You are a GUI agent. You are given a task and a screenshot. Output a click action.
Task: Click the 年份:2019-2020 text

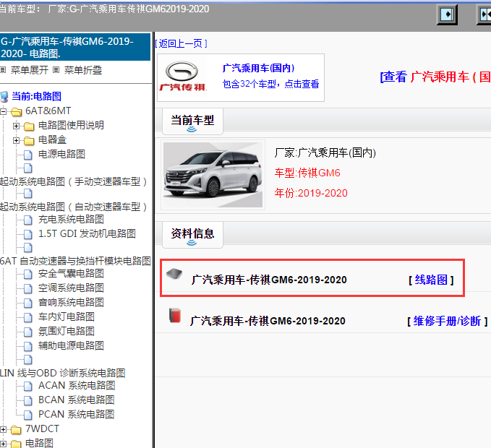pyautogui.click(x=311, y=193)
